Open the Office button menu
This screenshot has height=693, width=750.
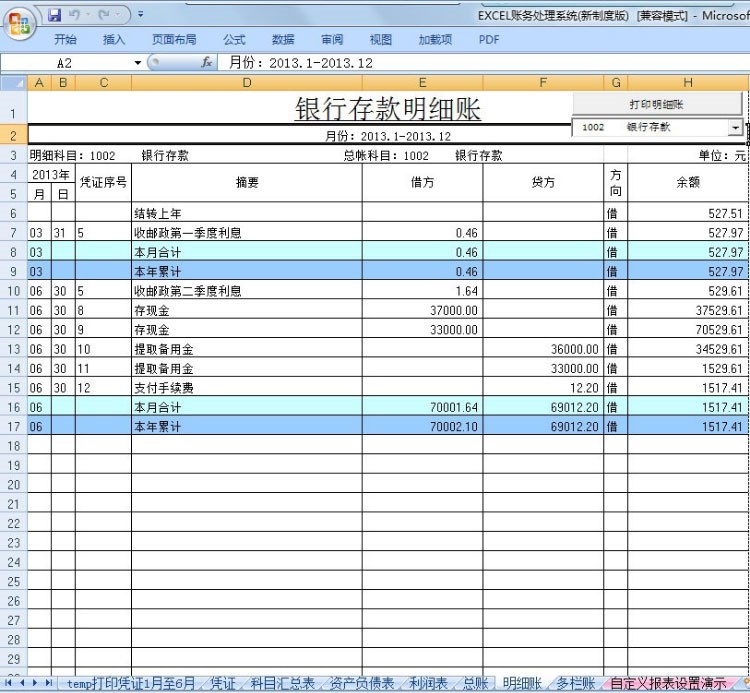pyautogui.click(x=20, y=22)
